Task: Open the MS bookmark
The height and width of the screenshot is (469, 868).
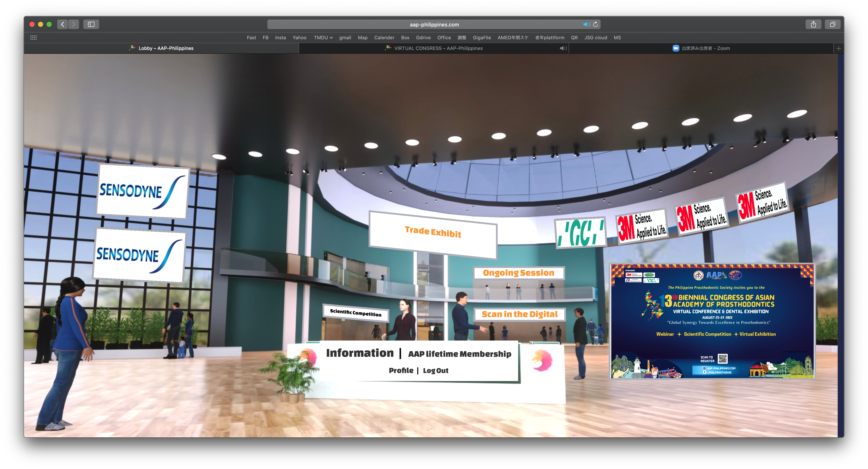Action: [x=617, y=38]
